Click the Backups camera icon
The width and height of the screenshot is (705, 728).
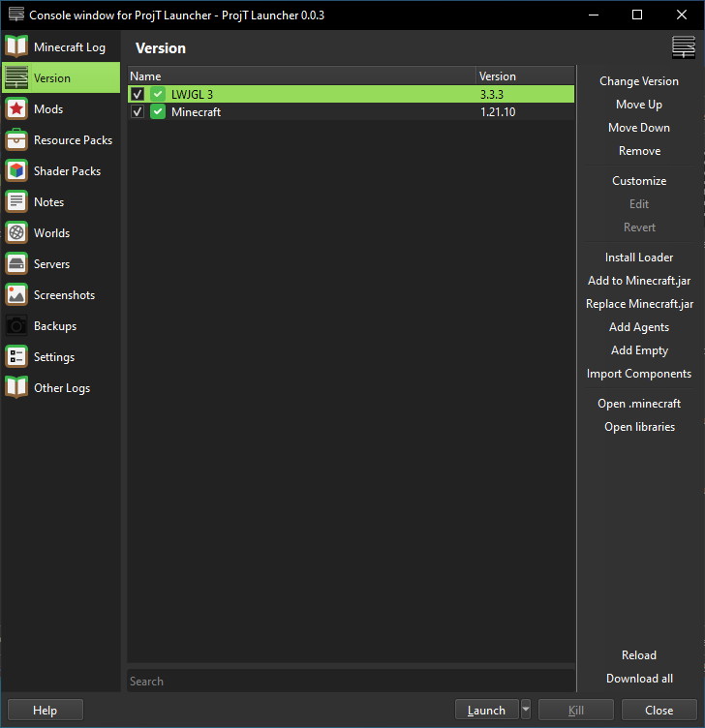point(16,326)
